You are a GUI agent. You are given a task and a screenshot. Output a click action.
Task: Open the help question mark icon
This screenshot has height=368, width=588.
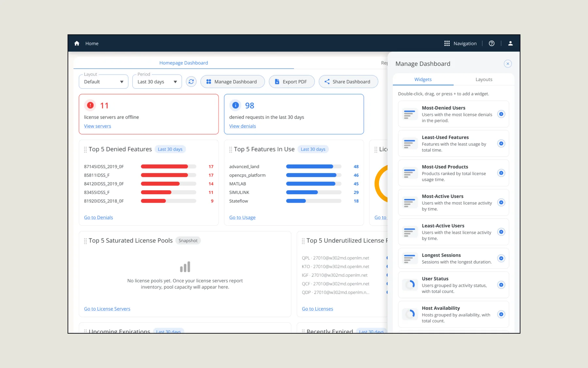click(491, 44)
